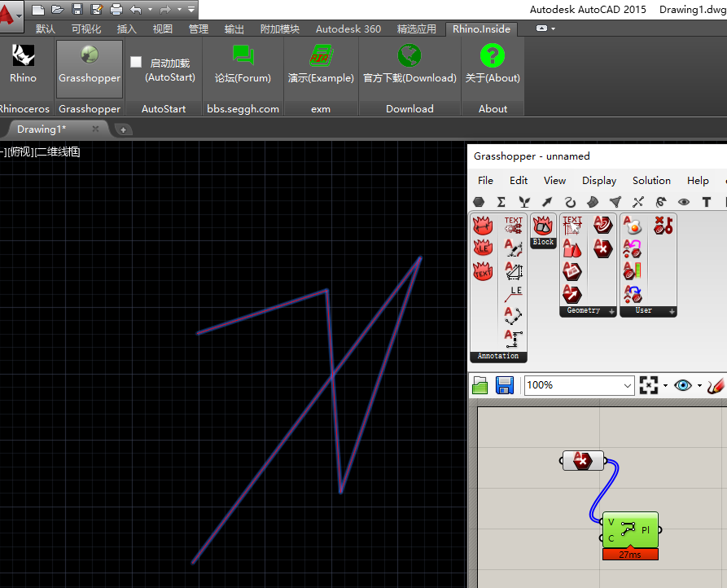Click the sketch pencil icon on the canvas toolbar
This screenshot has height=588, width=727.
coord(716,385)
